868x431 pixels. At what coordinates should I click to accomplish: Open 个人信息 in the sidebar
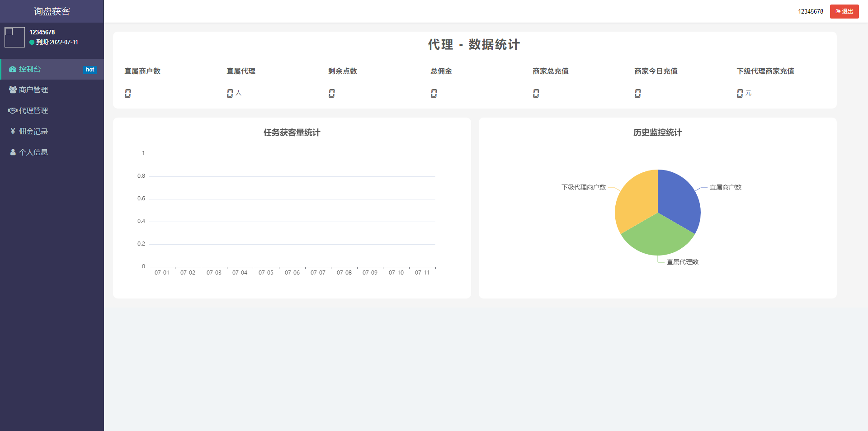click(x=33, y=152)
